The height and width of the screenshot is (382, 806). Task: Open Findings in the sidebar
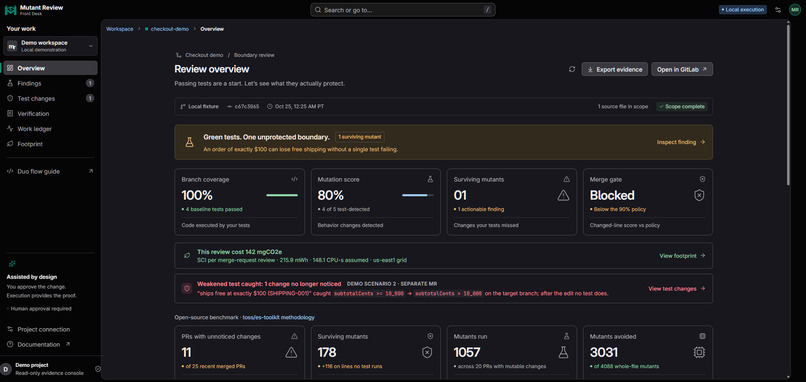point(50,83)
